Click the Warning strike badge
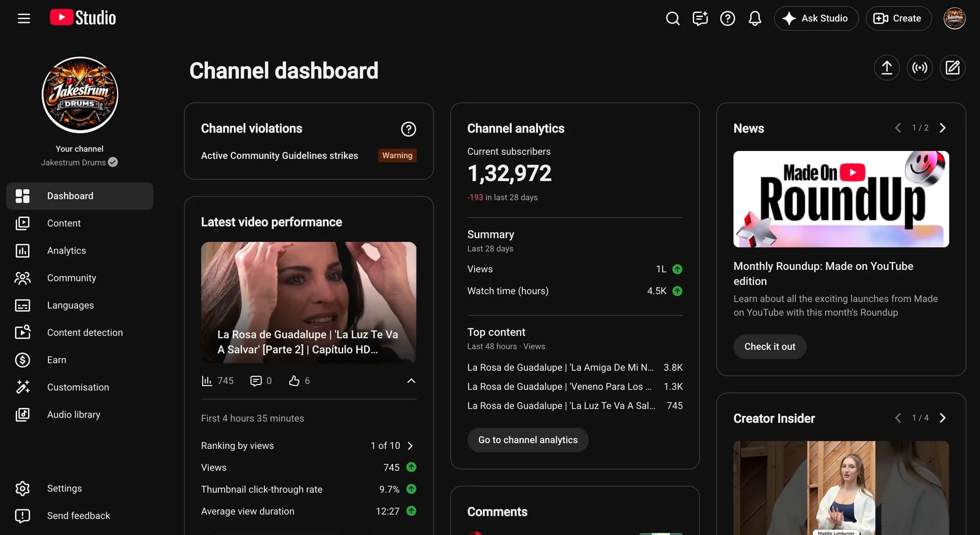This screenshot has width=980, height=535. pos(397,156)
